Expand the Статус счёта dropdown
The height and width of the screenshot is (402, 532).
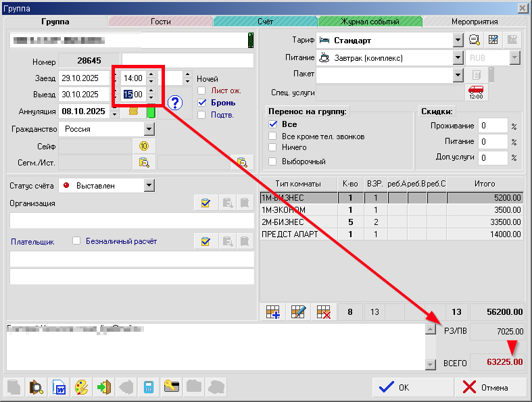[x=149, y=186]
